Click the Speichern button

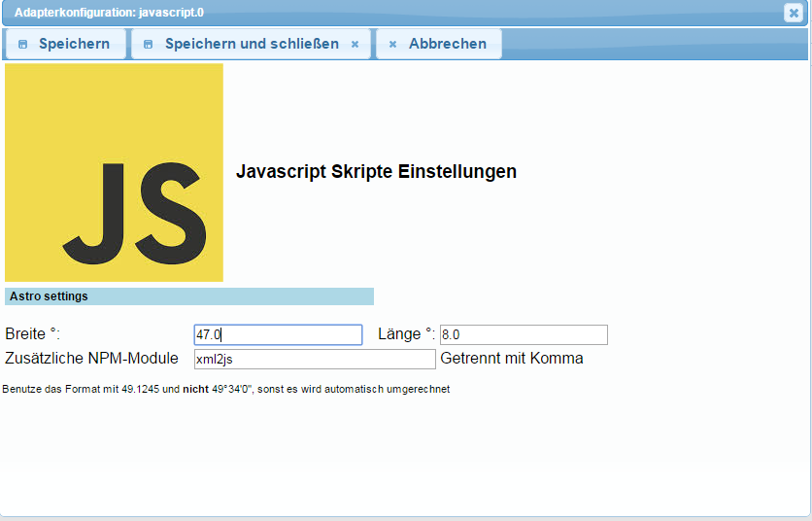tap(66, 44)
